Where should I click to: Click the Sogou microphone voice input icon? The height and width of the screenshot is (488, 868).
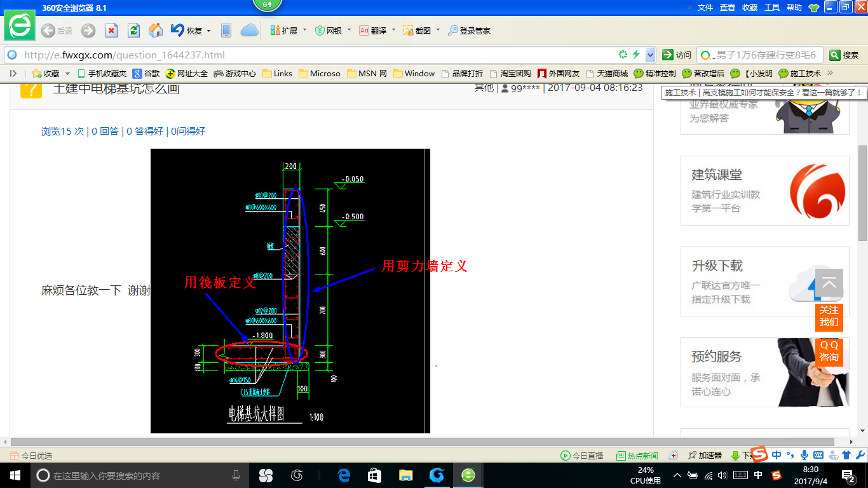[804, 454]
